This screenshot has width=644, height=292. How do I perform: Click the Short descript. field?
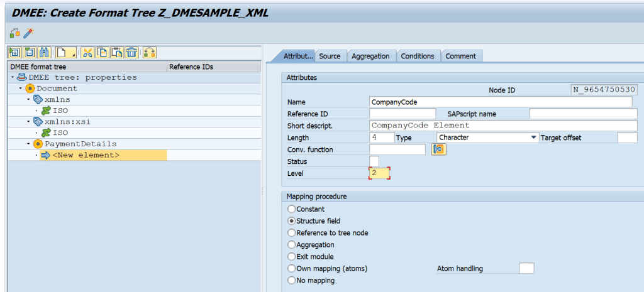(503, 126)
